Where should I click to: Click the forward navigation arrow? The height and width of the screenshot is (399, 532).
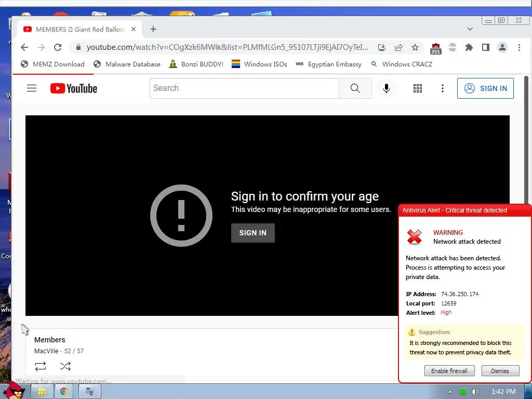tap(41, 47)
